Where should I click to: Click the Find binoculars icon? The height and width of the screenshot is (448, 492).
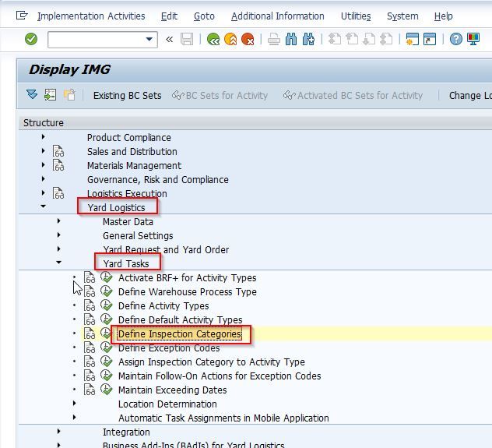click(291, 39)
